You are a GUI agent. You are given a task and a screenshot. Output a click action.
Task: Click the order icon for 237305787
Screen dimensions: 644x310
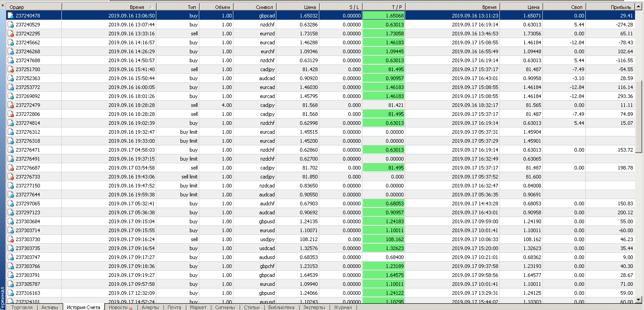[11, 284]
